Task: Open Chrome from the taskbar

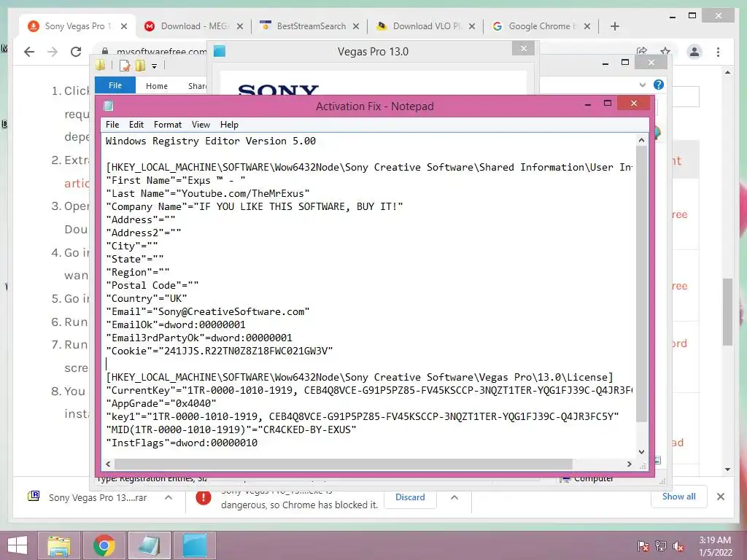Action: pyautogui.click(x=104, y=545)
